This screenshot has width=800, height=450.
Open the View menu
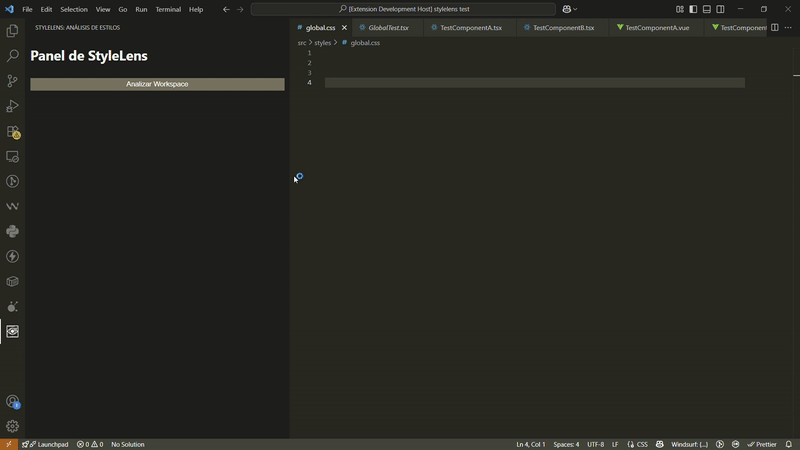[103, 9]
